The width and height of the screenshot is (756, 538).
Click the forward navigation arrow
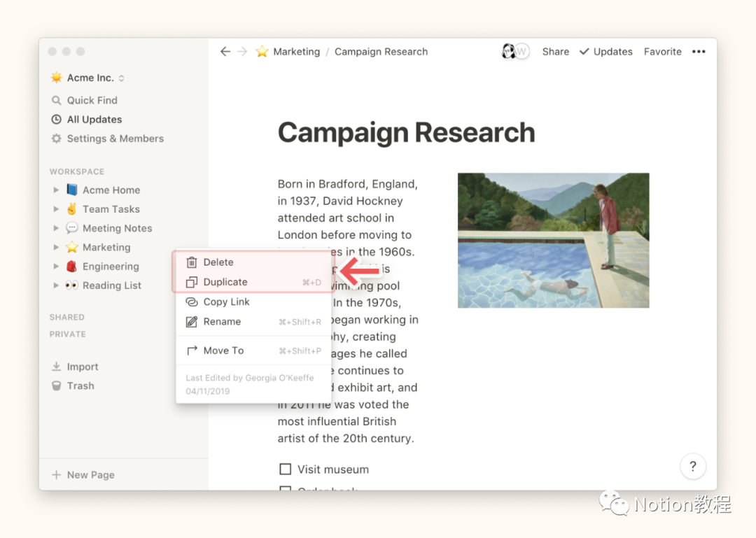[242, 52]
